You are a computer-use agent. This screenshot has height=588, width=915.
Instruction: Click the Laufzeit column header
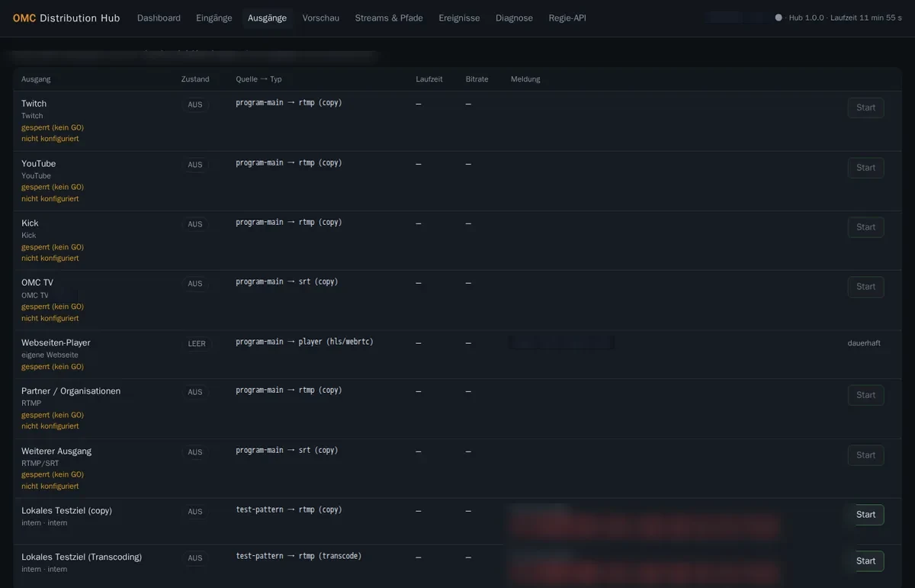(x=429, y=79)
